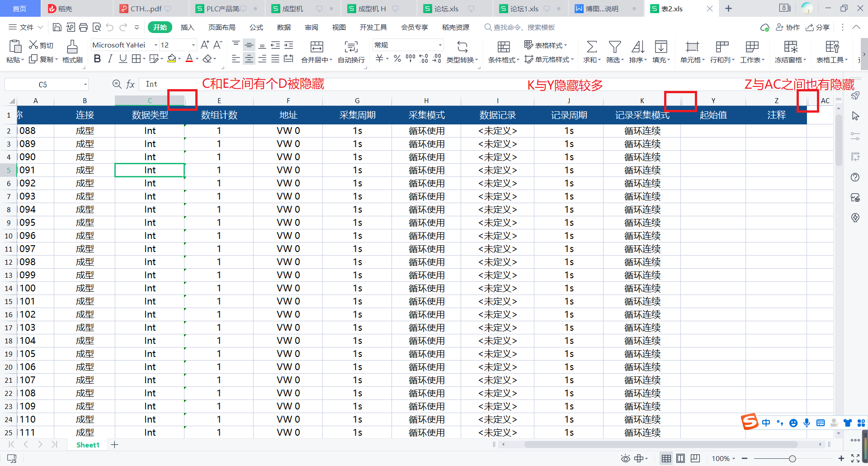Expand the Name Box dropdown arrow
The image size is (868, 466).
(x=85, y=85)
